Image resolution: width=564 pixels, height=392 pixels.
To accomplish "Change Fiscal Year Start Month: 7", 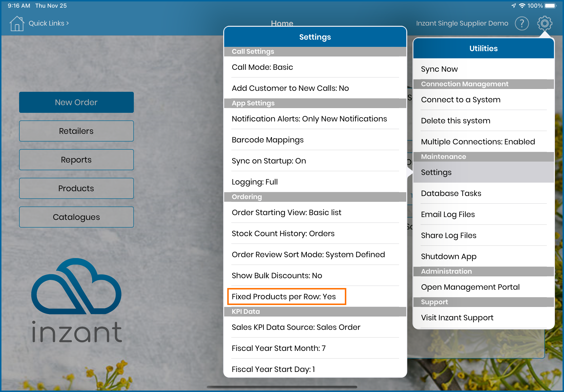I will (315, 348).
